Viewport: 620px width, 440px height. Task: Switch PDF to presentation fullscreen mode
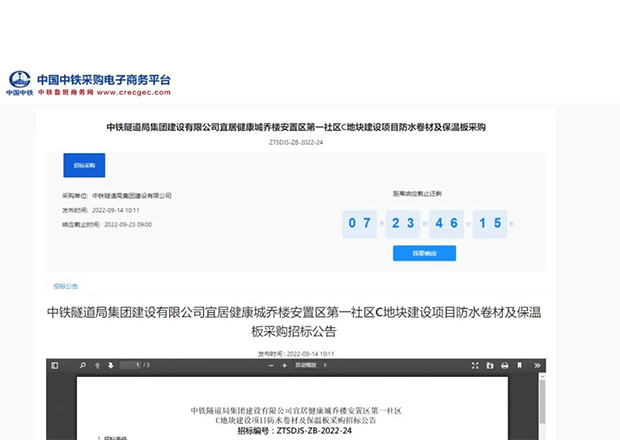pos(475,366)
